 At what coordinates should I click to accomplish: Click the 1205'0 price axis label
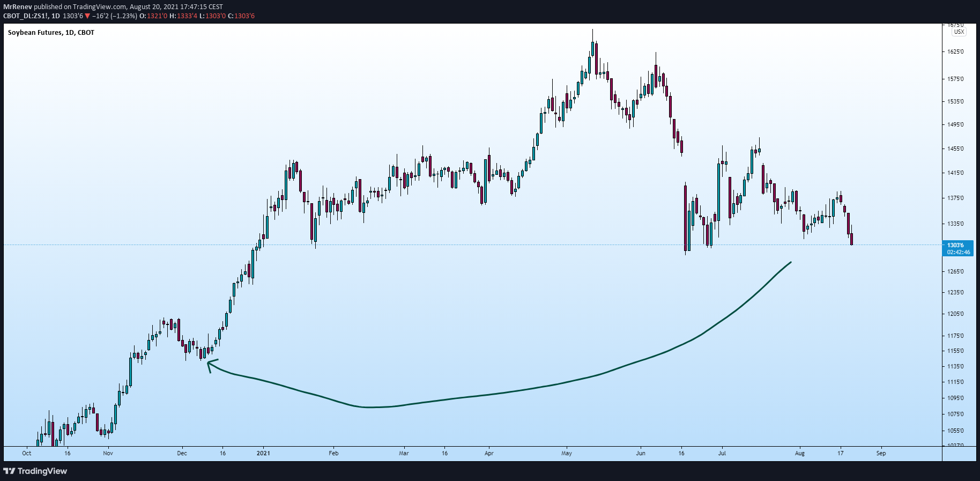click(x=955, y=314)
